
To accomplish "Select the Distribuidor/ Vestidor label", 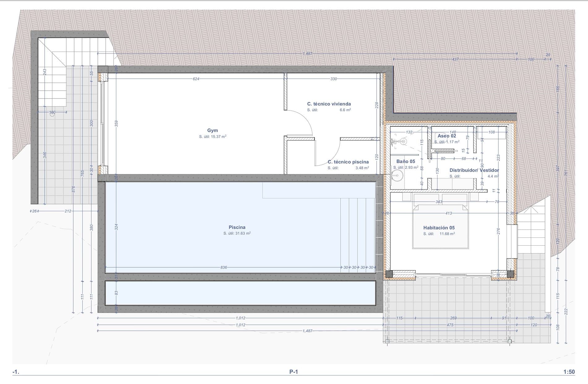I will [x=474, y=170].
